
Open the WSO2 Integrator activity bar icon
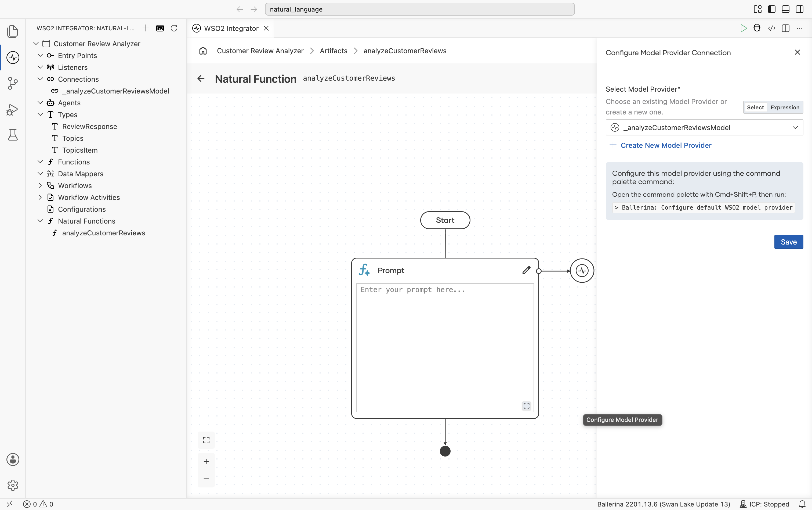[x=13, y=57]
